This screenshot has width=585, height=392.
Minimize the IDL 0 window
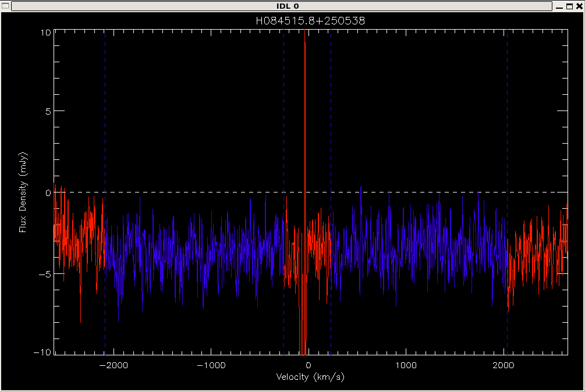point(559,6)
